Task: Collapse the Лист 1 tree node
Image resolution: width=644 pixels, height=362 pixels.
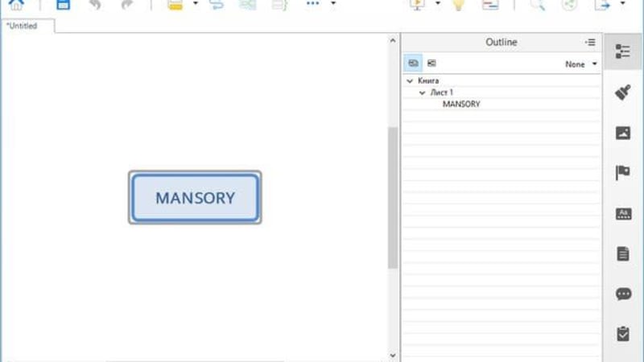Action: [x=422, y=93]
